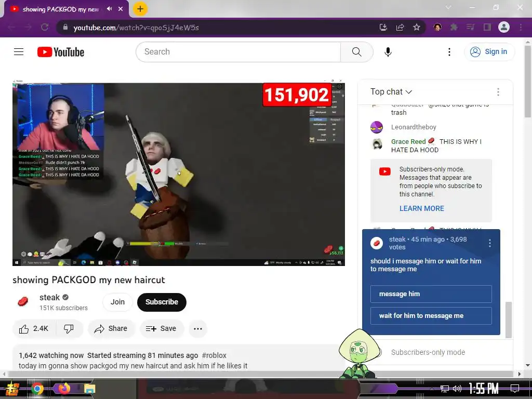The image size is (532, 399).
Task: Open the network icon in system tray
Action: point(445,389)
